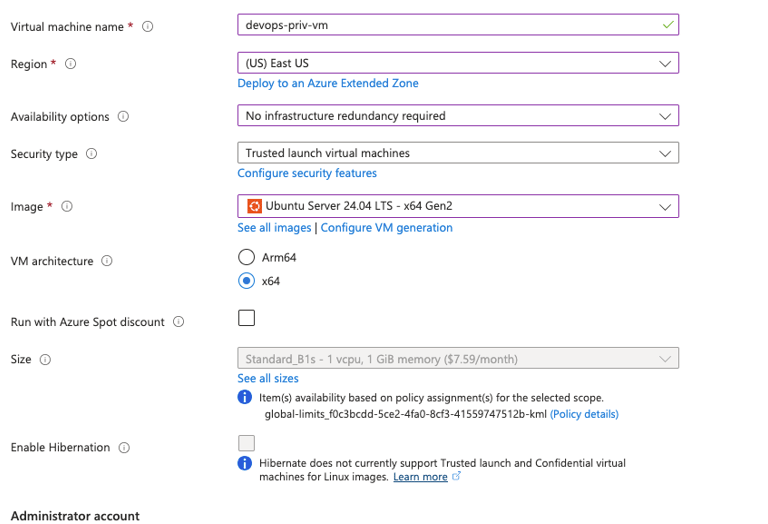Viewport: 768px width, 524px height.
Task: Click into the Virtual machine name field
Action: (450, 26)
